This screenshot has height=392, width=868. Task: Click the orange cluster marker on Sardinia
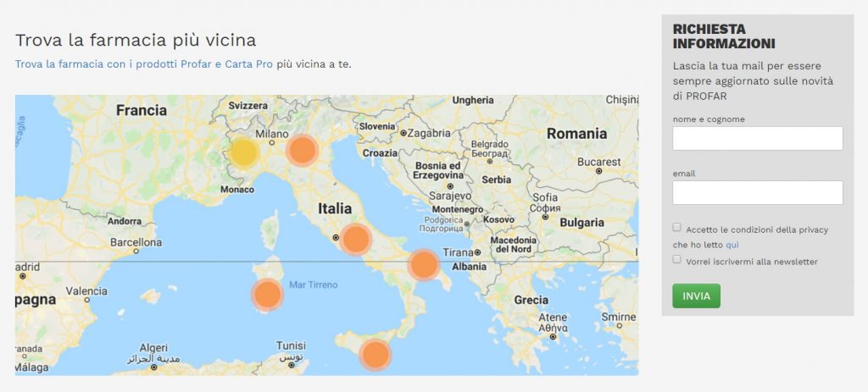click(267, 295)
